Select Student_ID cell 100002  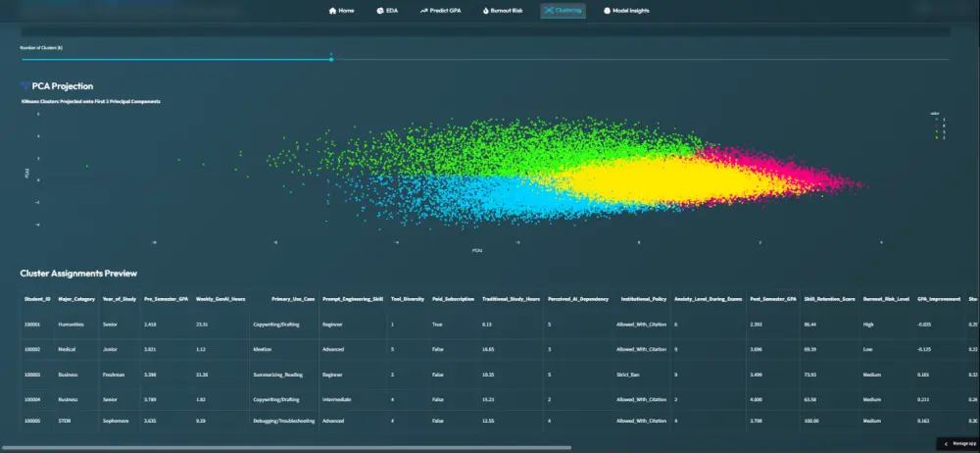pyautogui.click(x=31, y=350)
